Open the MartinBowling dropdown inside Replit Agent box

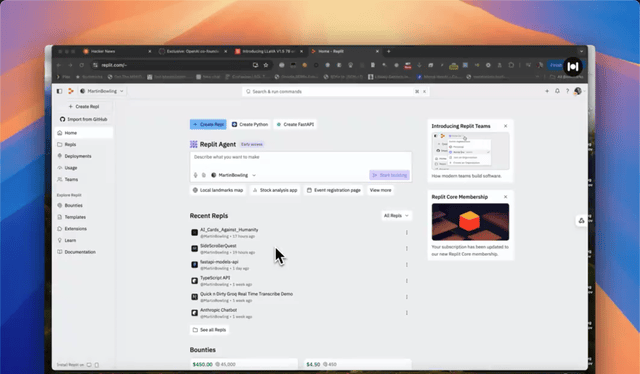coord(233,175)
